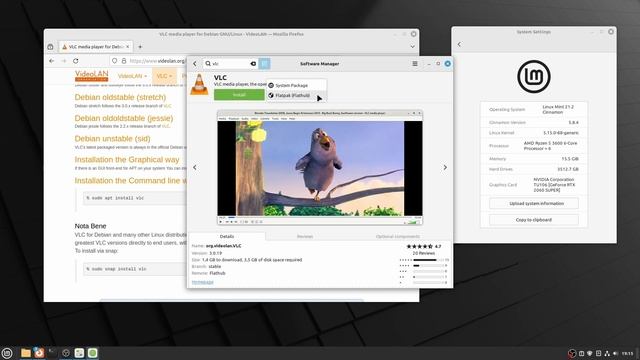Click the taskbar icon right of the Terminal
The width and height of the screenshot is (640, 360).
(66, 353)
